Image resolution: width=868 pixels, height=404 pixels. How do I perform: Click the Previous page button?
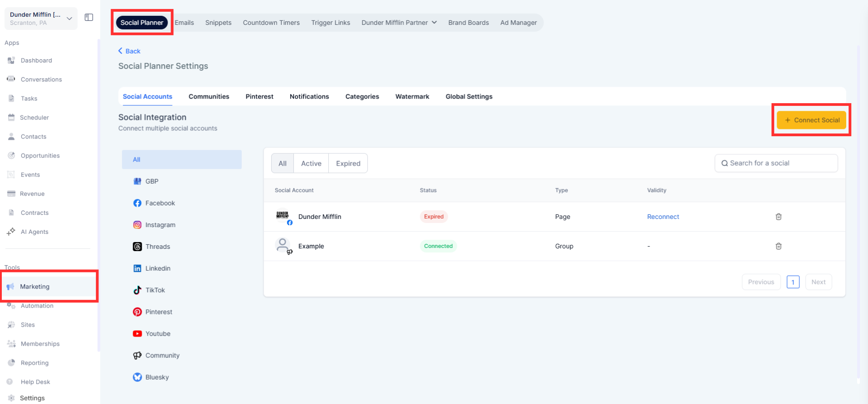pyautogui.click(x=761, y=282)
